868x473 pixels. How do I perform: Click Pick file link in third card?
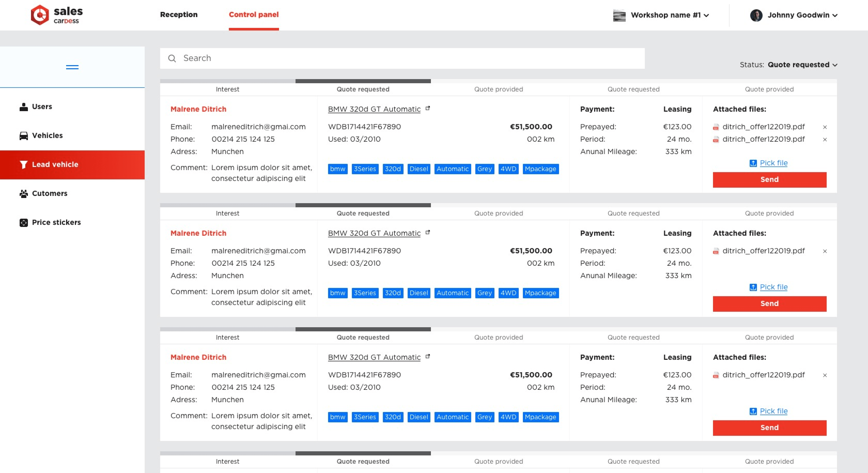(x=774, y=411)
